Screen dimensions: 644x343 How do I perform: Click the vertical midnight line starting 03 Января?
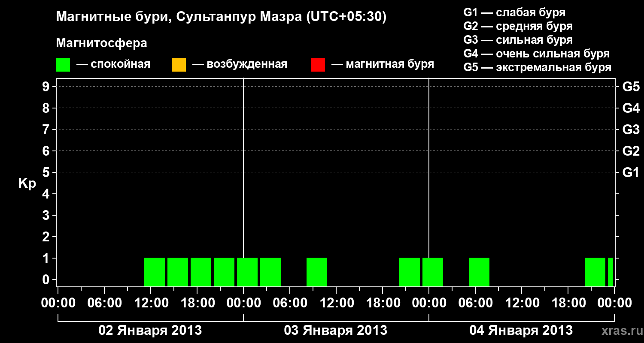[x=243, y=167]
